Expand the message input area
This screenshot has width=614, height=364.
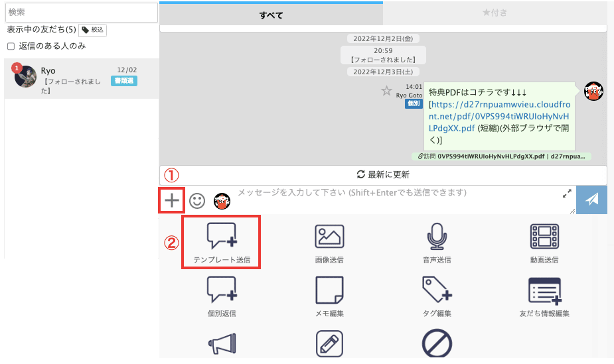[567, 194]
